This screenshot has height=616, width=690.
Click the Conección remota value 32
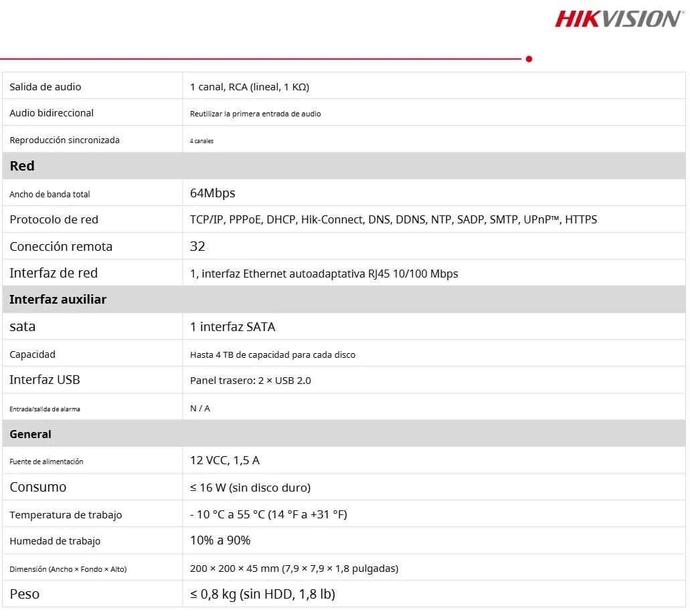[x=197, y=246]
